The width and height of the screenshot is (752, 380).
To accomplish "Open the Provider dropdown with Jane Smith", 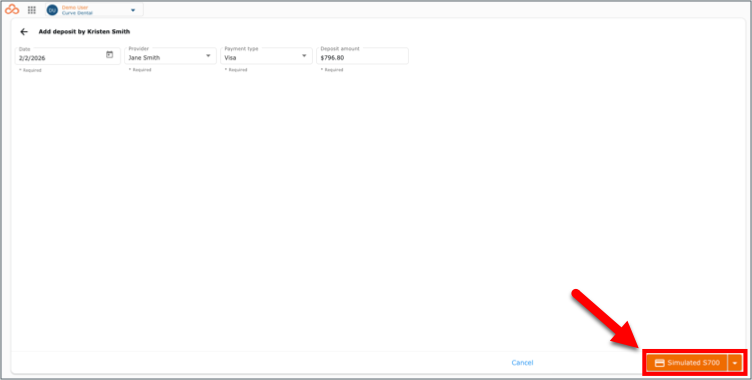I will (x=170, y=56).
